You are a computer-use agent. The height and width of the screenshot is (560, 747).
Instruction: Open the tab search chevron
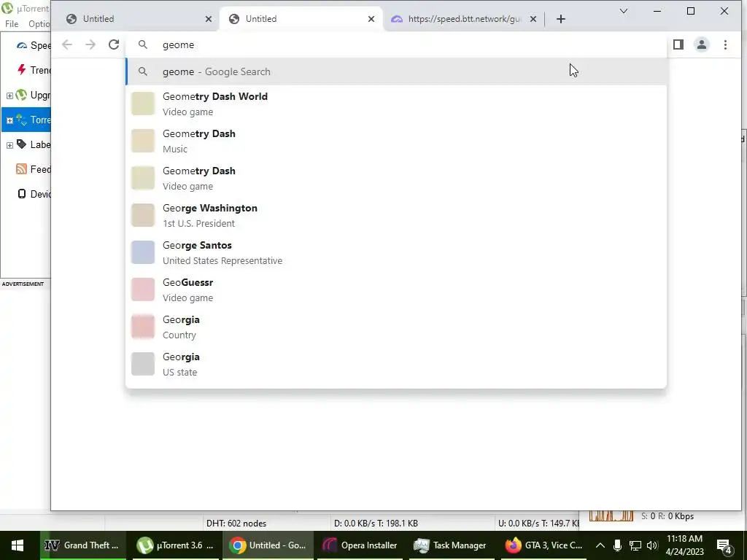[x=623, y=11]
